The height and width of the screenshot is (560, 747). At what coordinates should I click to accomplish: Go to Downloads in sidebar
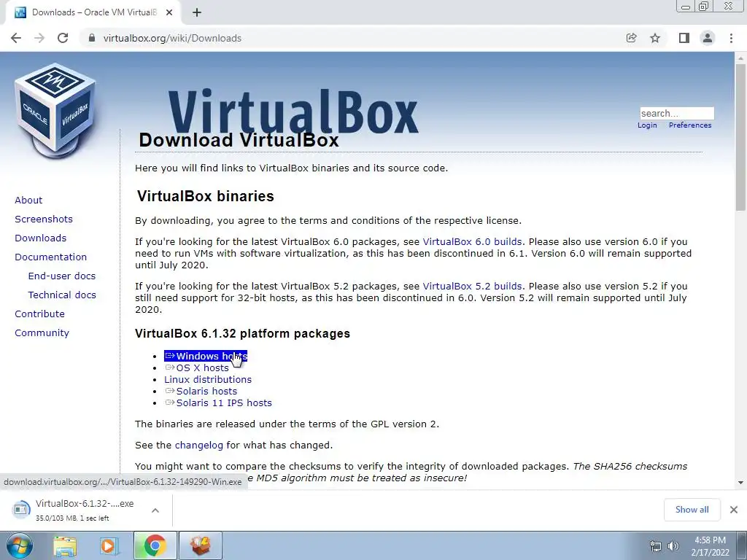(41, 238)
